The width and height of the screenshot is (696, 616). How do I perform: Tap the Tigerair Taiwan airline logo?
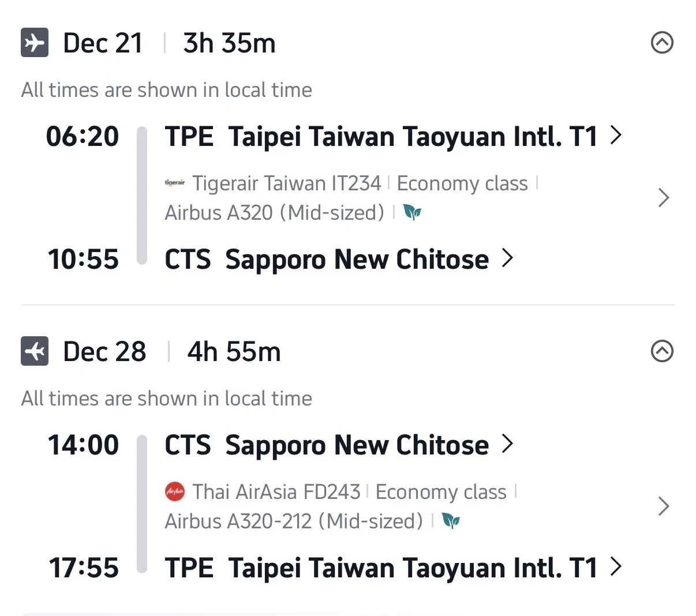pos(175,183)
